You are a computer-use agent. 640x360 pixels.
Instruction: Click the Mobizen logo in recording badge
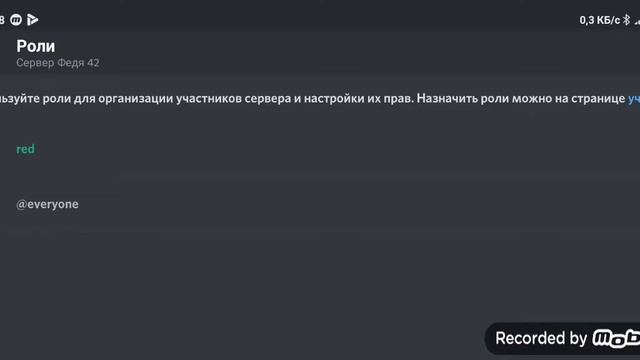click(x=616, y=338)
